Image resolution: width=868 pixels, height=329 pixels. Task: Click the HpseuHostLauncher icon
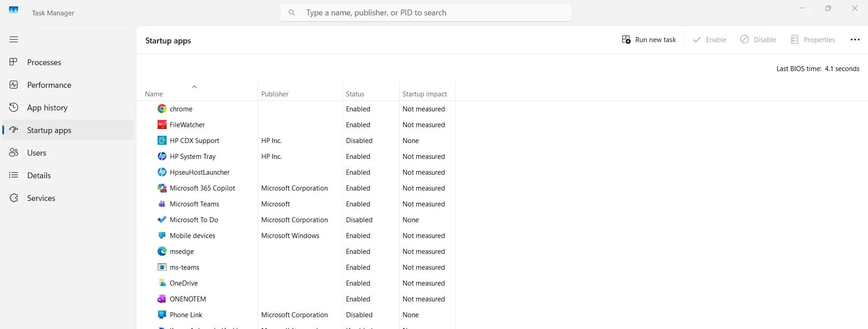click(x=162, y=172)
